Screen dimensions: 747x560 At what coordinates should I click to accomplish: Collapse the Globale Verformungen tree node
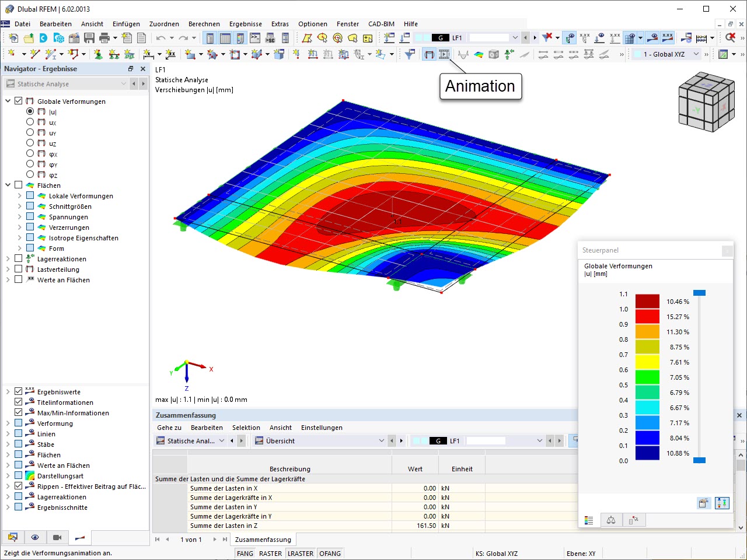[x=8, y=101]
